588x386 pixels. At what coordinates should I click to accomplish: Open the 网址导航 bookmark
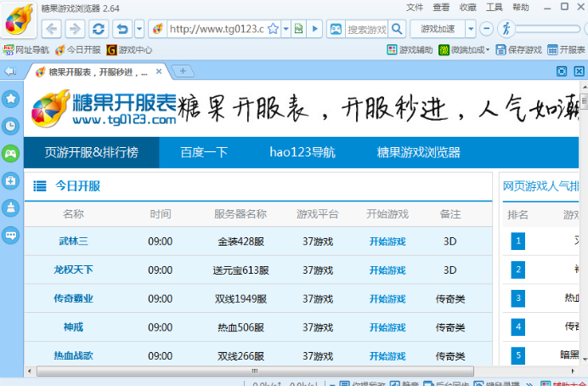click(25, 50)
